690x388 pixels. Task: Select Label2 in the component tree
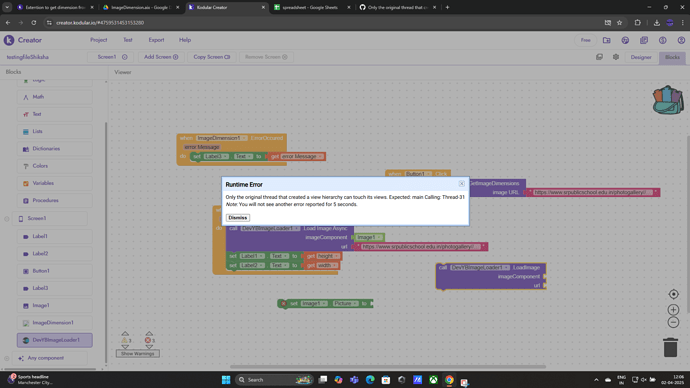tap(55, 253)
